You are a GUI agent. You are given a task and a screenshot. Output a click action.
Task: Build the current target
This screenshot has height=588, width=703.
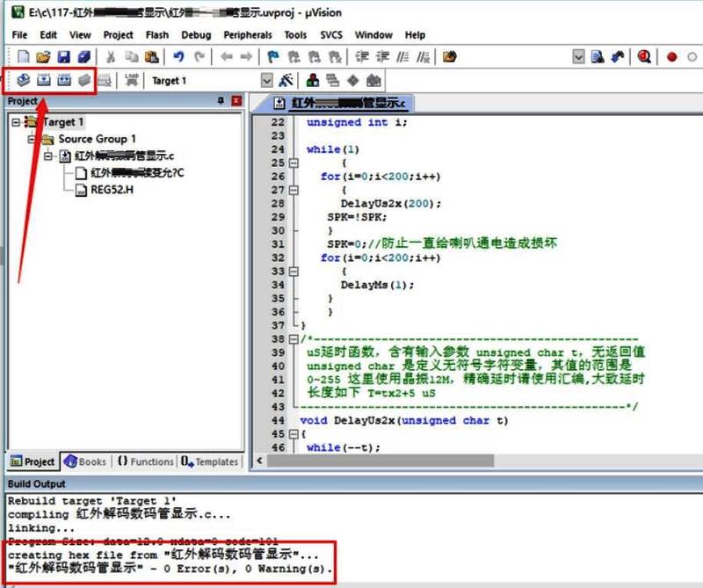pyautogui.click(x=41, y=79)
